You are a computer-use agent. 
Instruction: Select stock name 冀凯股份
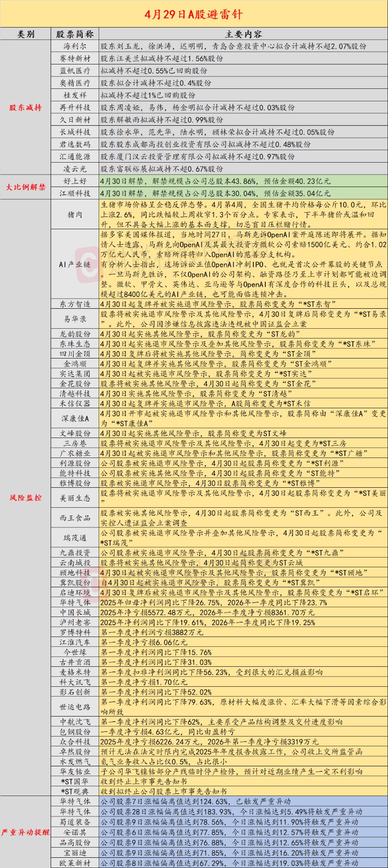pos(75,583)
